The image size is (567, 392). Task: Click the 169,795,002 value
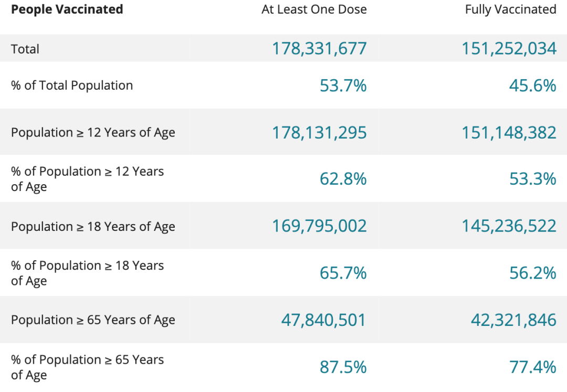(x=319, y=226)
